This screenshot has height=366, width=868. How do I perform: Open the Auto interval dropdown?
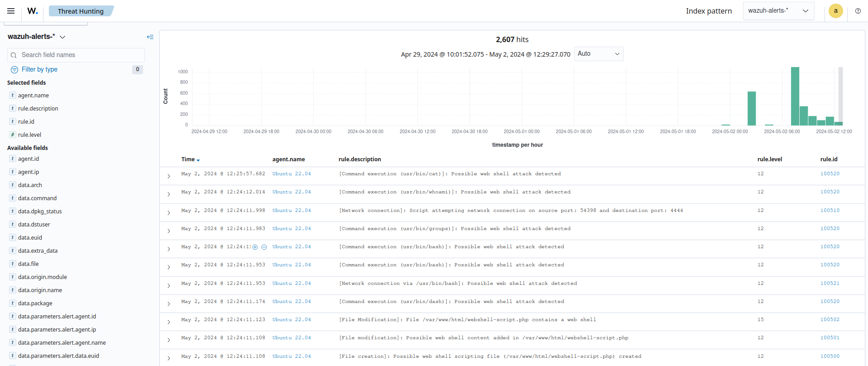tap(598, 54)
